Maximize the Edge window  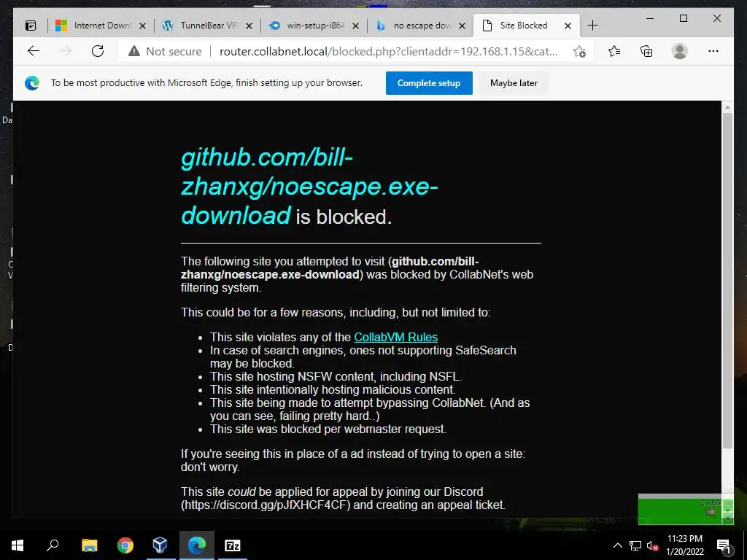tap(683, 18)
